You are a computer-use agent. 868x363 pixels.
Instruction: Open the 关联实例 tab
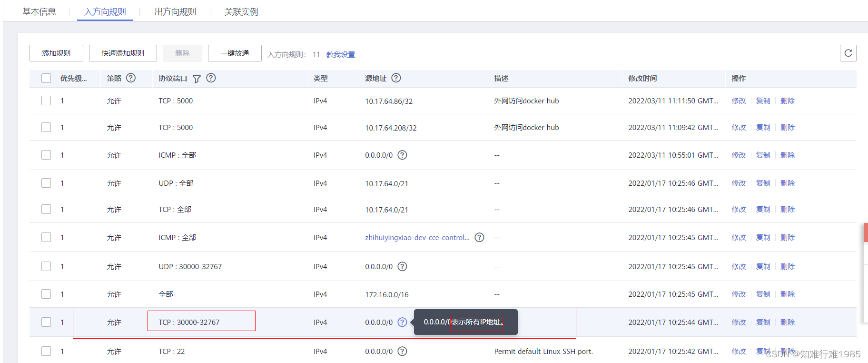[x=241, y=11]
